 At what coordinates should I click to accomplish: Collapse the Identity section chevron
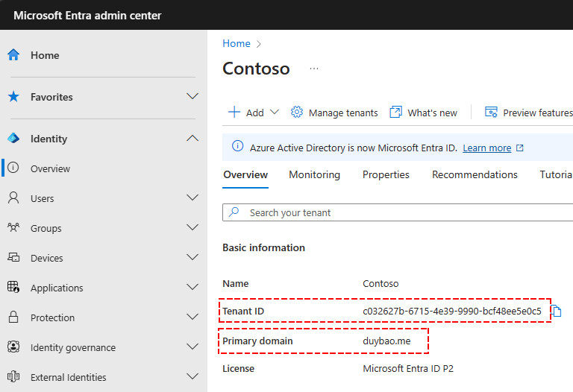coord(192,138)
